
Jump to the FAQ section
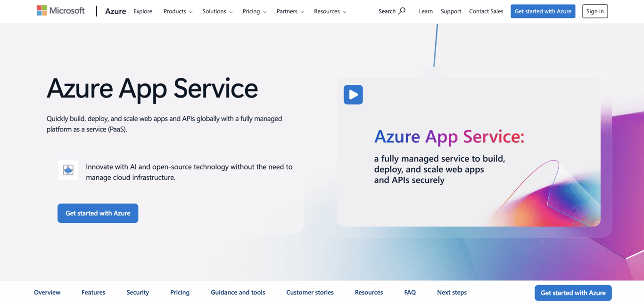(x=410, y=292)
